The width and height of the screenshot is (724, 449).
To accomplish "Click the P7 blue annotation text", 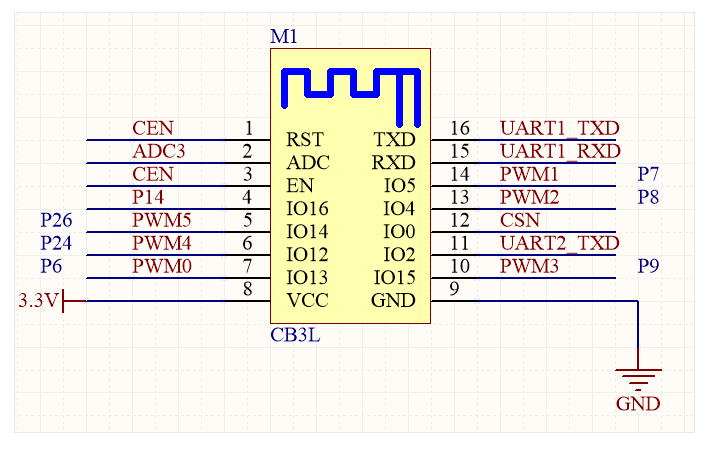I will 648,175.
